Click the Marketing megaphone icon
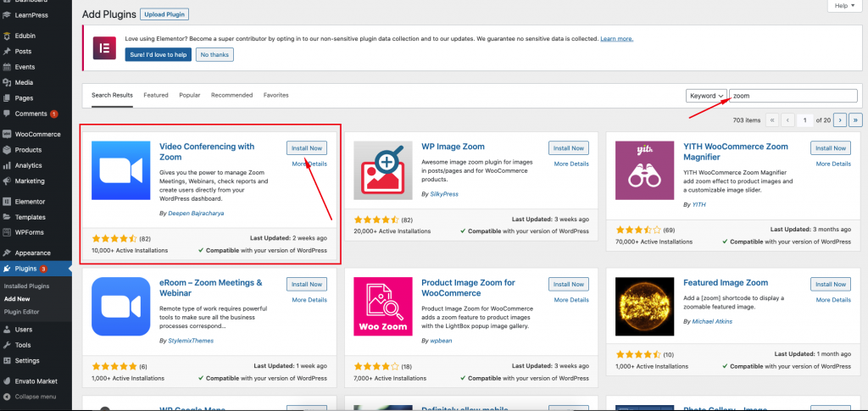The height and width of the screenshot is (411, 868). (7, 181)
